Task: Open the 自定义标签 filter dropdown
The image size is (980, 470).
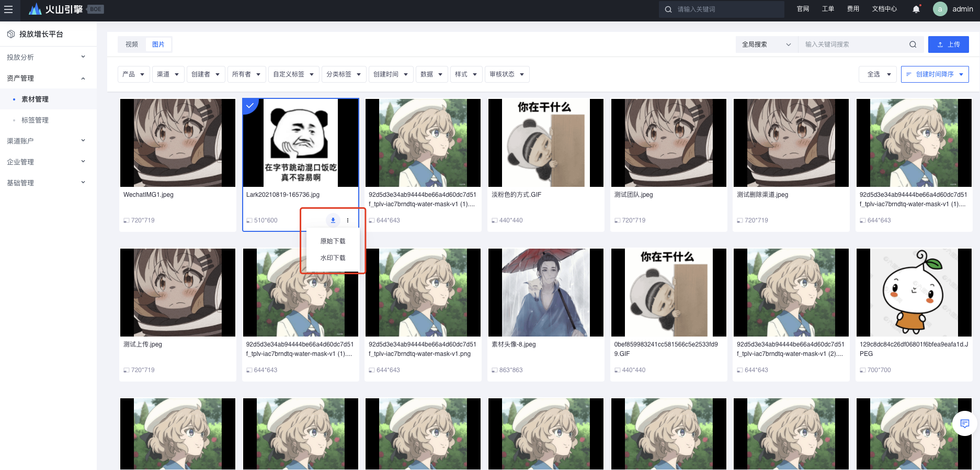Action: tap(294, 74)
